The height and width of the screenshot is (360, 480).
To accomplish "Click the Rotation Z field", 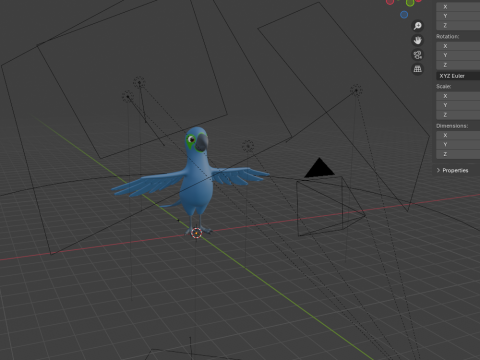I will pyautogui.click(x=458, y=65).
